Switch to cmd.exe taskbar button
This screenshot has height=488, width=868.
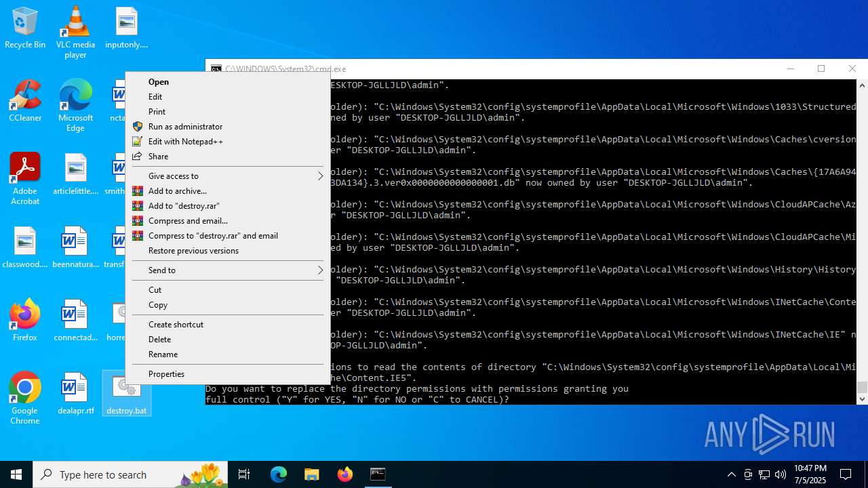(378, 474)
